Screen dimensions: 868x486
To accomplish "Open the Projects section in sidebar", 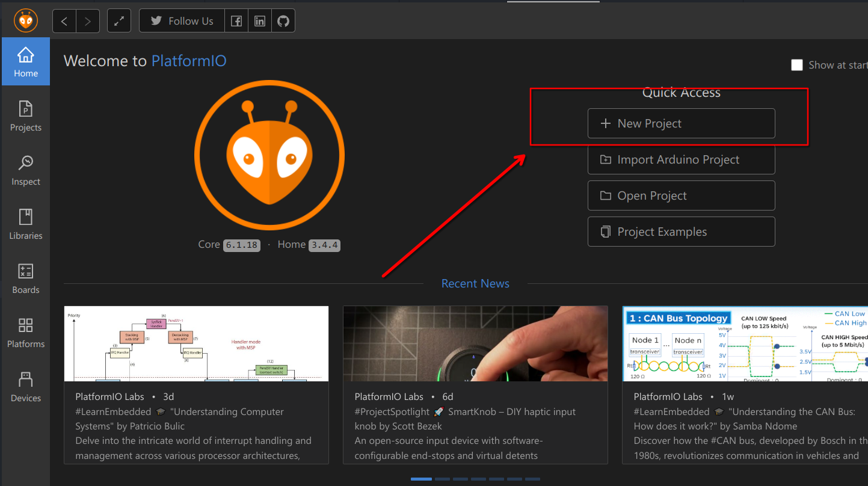I will point(25,115).
